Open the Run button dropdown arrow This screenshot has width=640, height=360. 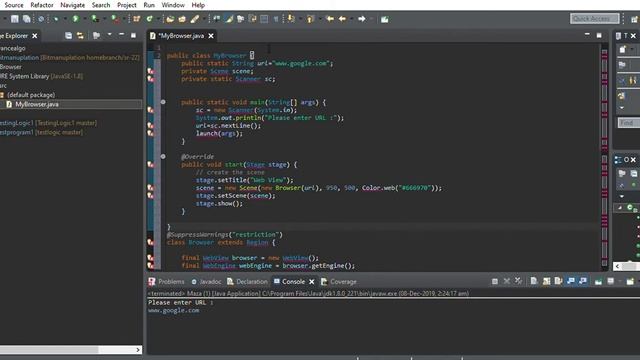pyautogui.click(x=84, y=19)
